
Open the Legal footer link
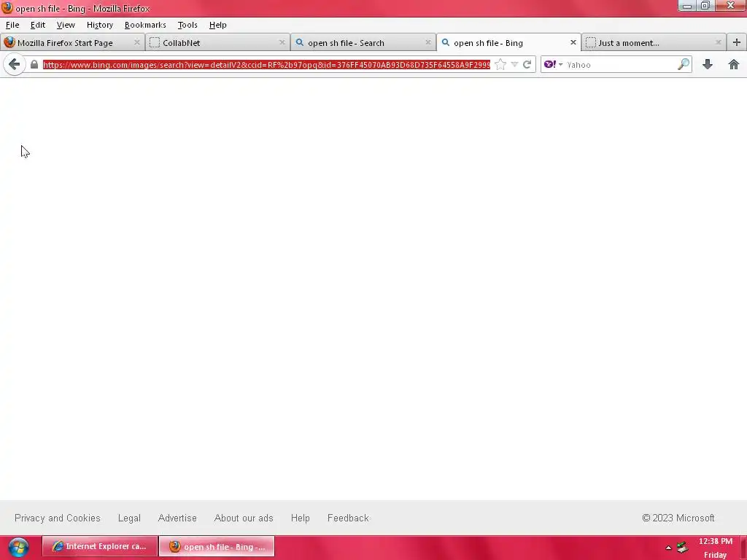click(x=129, y=518)
